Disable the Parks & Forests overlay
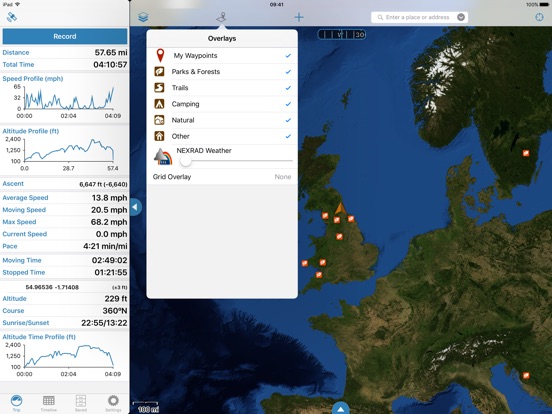Screen dimensions: 552x414 (288, 72)
